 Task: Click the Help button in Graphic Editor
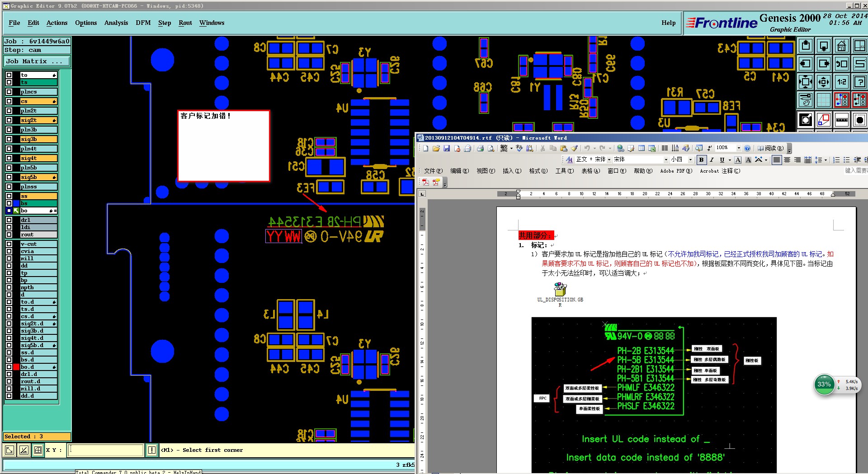[x=668, y=23]
